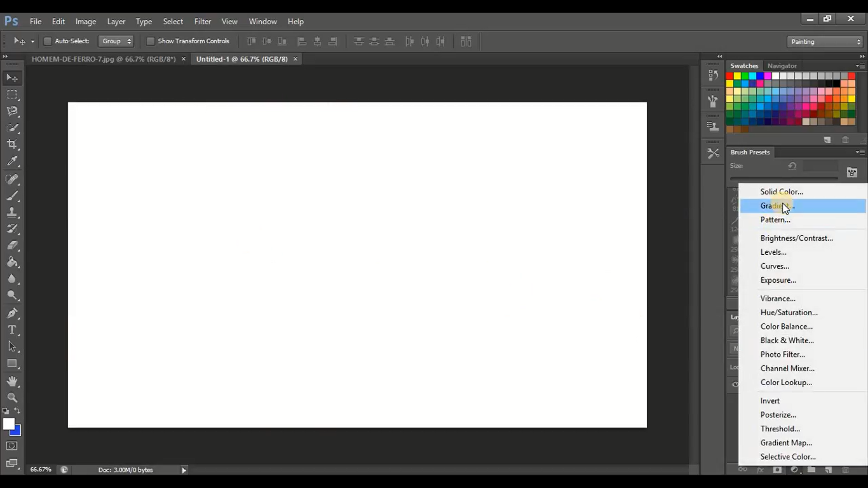868x488 pixels.
Task: Open the Filter menu
Action: 202,21
